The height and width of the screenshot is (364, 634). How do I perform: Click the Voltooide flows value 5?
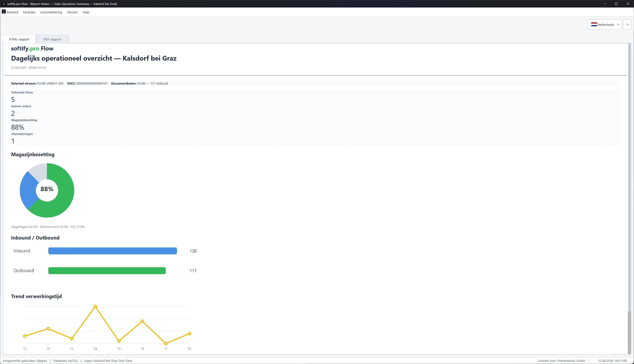[x=13, y=100]
